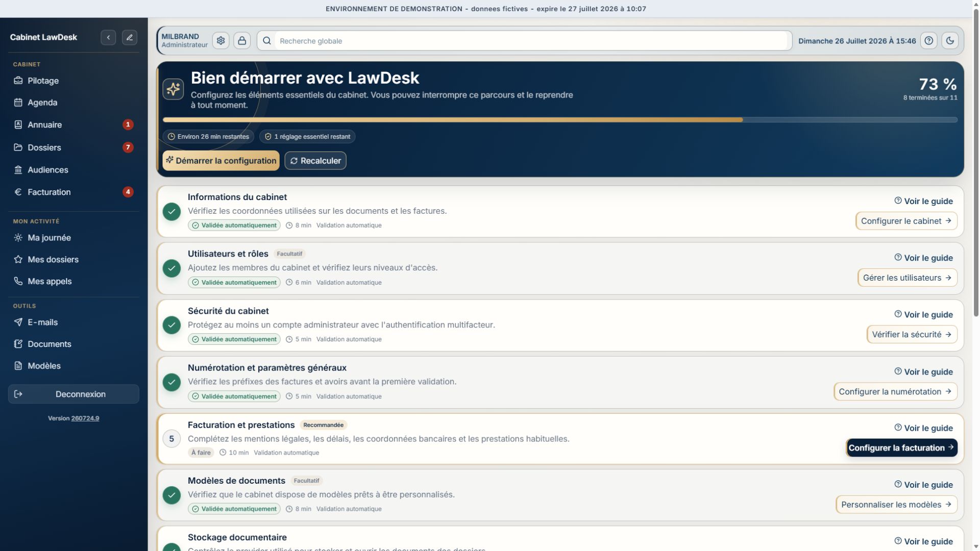
Task: Click the Stockage documentaire title
Action: point(237,537)
